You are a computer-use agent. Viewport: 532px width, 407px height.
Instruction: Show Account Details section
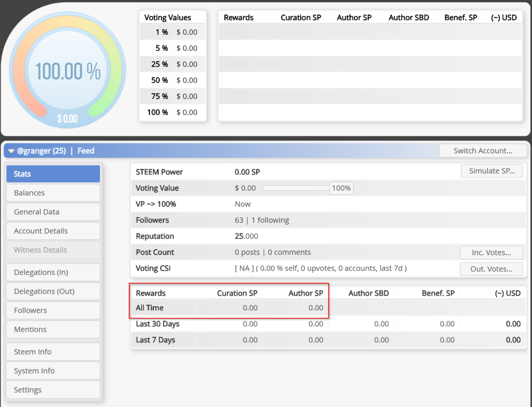click(54, 231)
